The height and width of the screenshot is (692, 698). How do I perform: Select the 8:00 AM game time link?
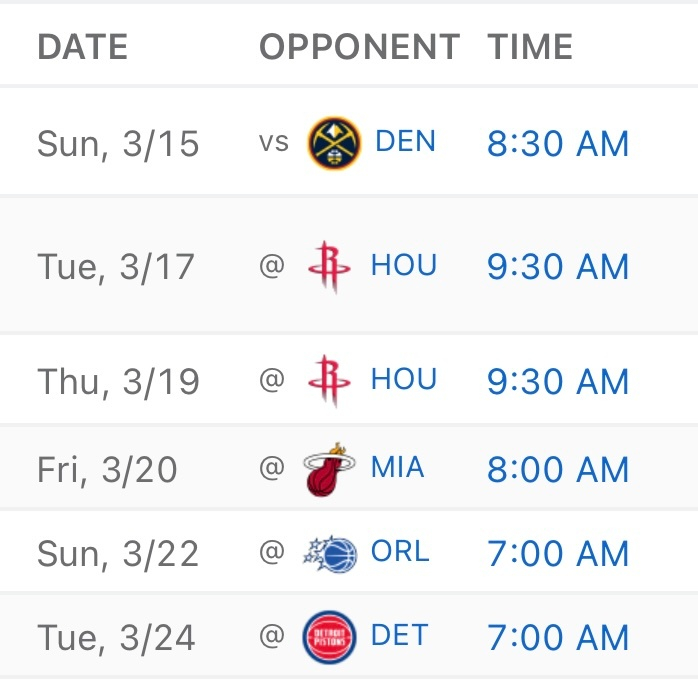[x=558, y=469]
